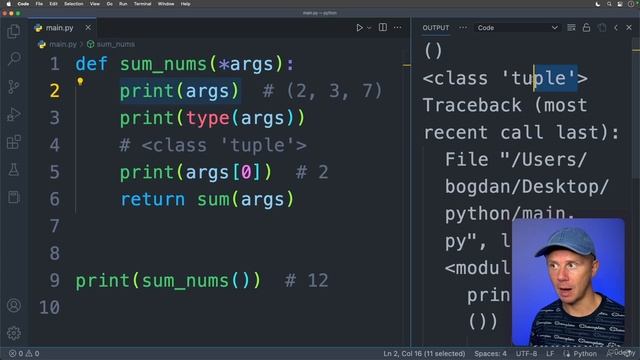Open the Apple menu
Viewport: 640px width, 360px height.
point(9,4)
